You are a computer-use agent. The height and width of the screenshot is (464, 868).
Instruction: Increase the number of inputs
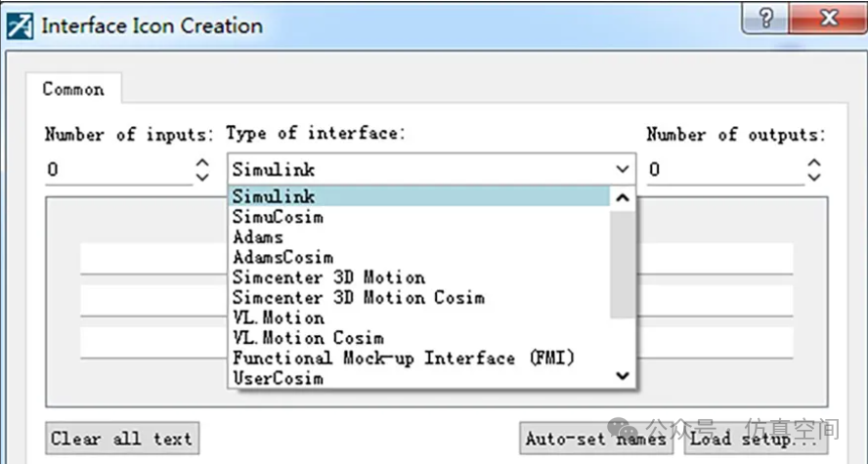click(202, 163)
